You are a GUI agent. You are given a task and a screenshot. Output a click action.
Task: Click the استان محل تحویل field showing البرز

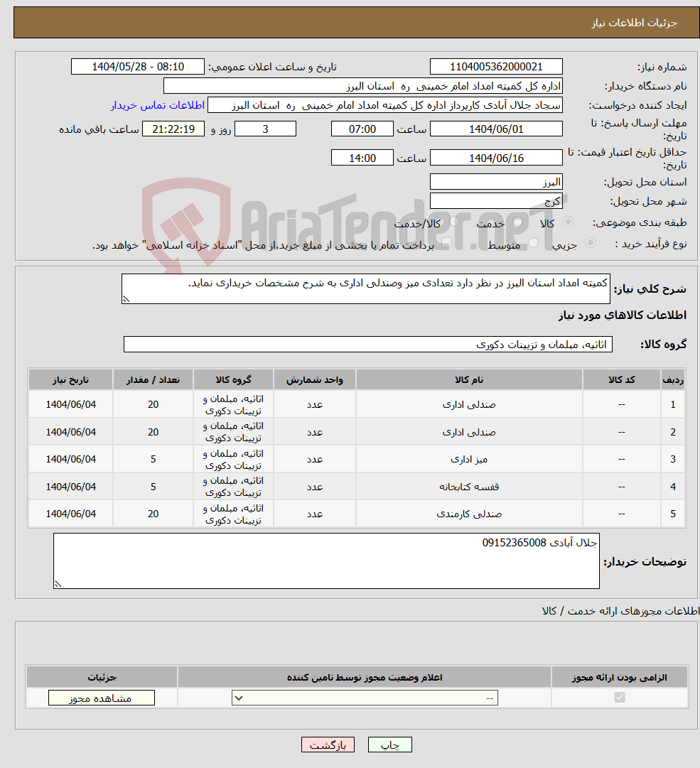(496, 182)
